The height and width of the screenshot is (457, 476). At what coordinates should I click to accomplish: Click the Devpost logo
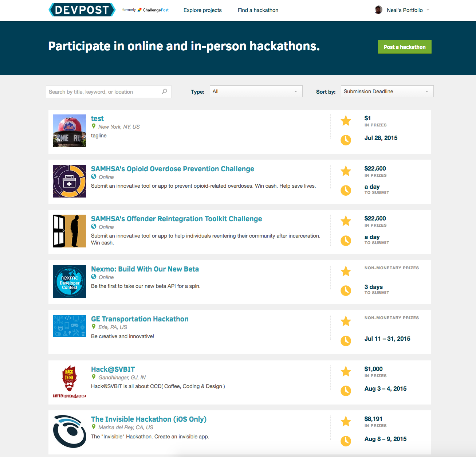(x=82, y=10)
